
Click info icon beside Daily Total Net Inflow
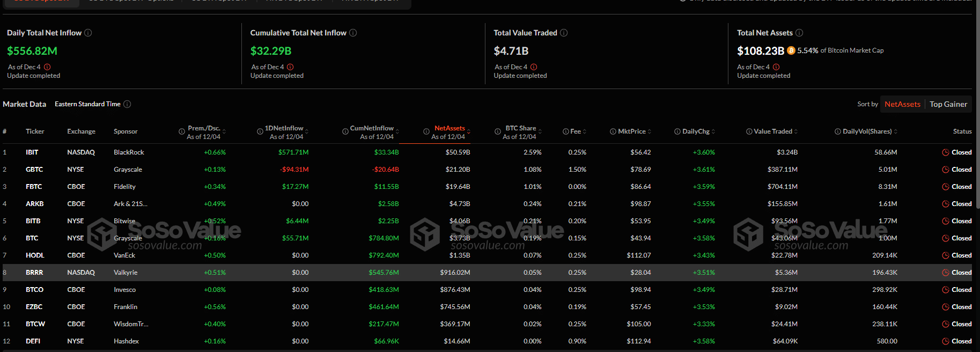coord(88,33)
